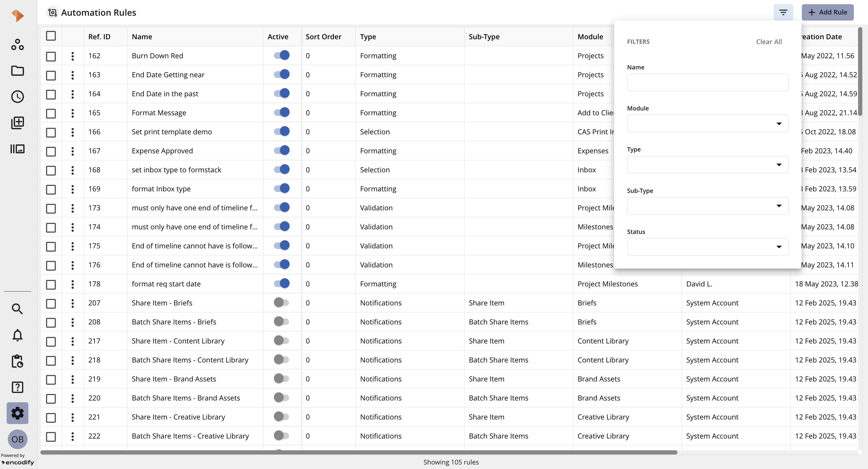Disable the Burn Down Red rule toggle
Image resolution: width=868 pixels, height=469 pixels.
282,55
